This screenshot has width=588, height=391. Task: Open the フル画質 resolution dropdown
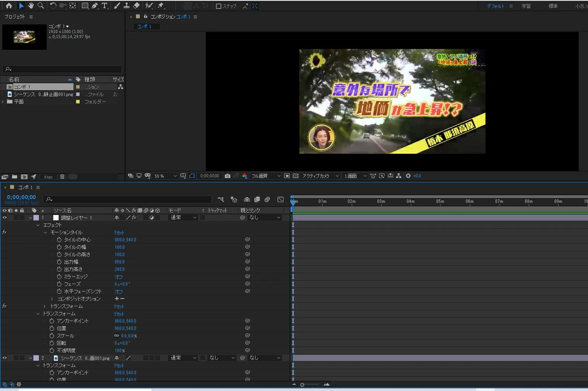[266, 176]
